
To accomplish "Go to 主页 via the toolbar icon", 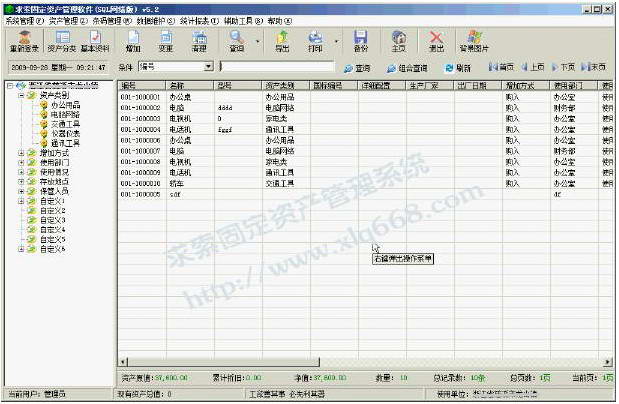I will (x=398, y=41).
